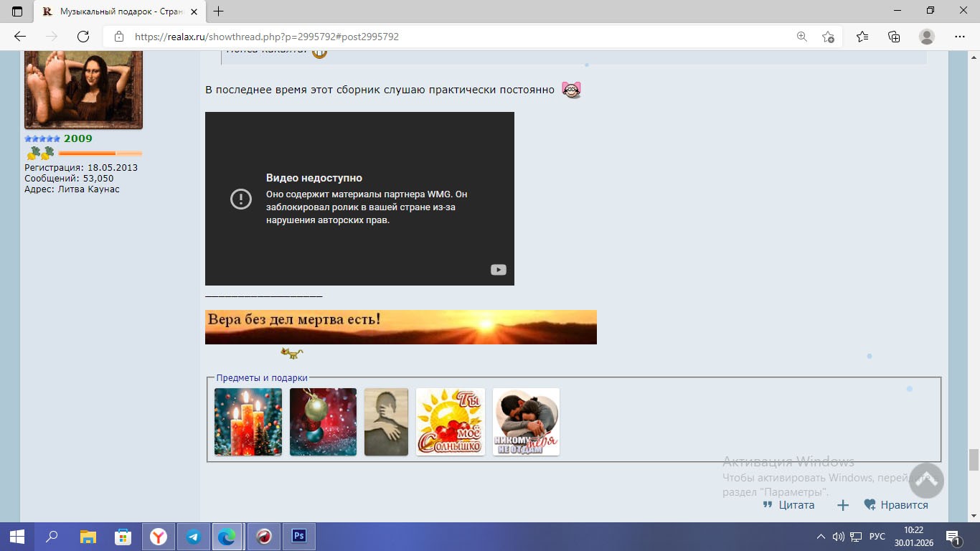Open the Zoom magnifier in address bar
Viewport: 980px width, 551px height.
[801, 37]
